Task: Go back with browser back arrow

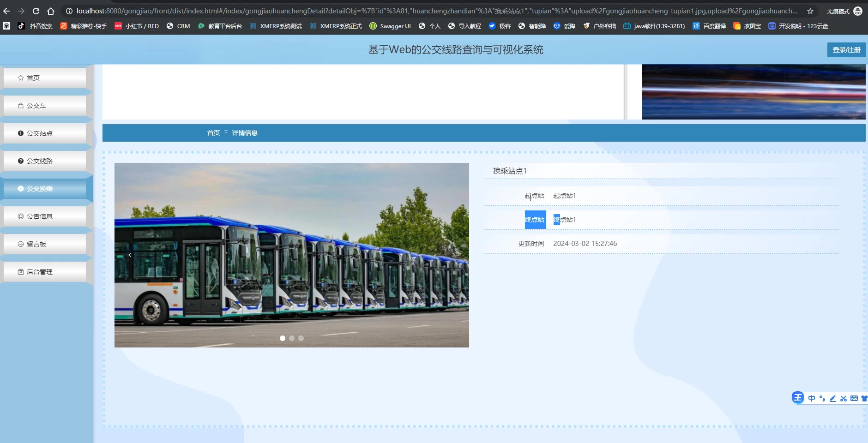Action: [x=6, y=11]
